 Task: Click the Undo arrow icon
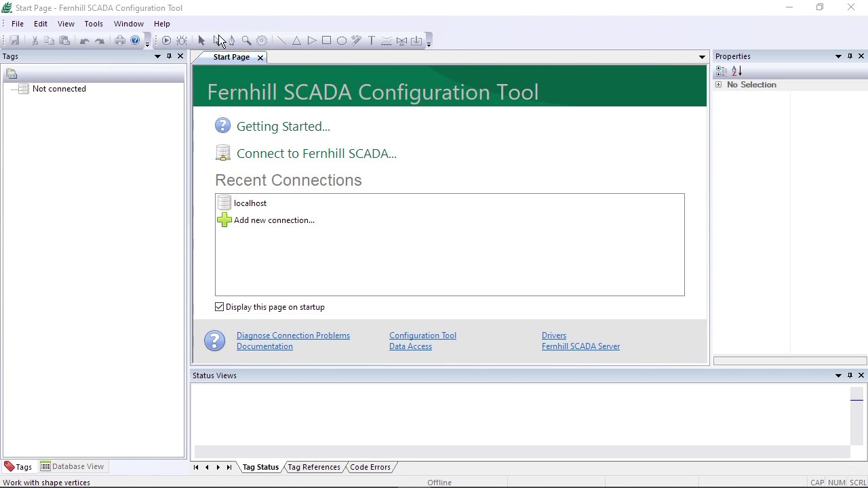point(85,41)
